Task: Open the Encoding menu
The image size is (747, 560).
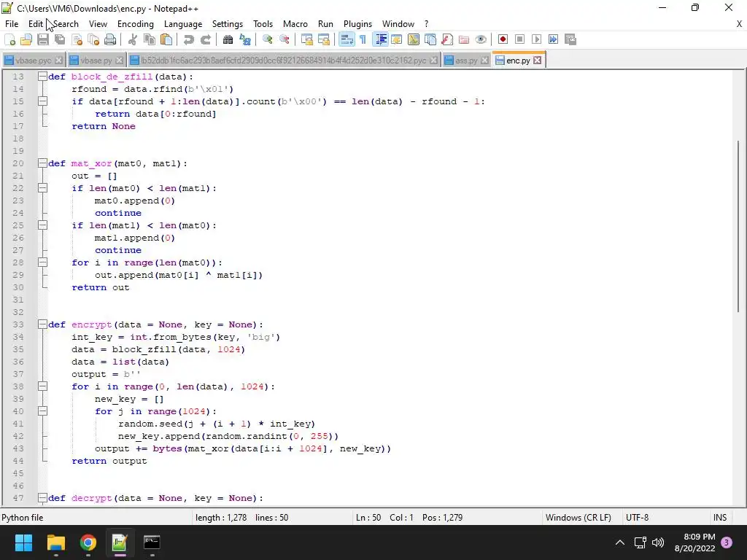Action: pyautogui.click(x=135, y=24)
